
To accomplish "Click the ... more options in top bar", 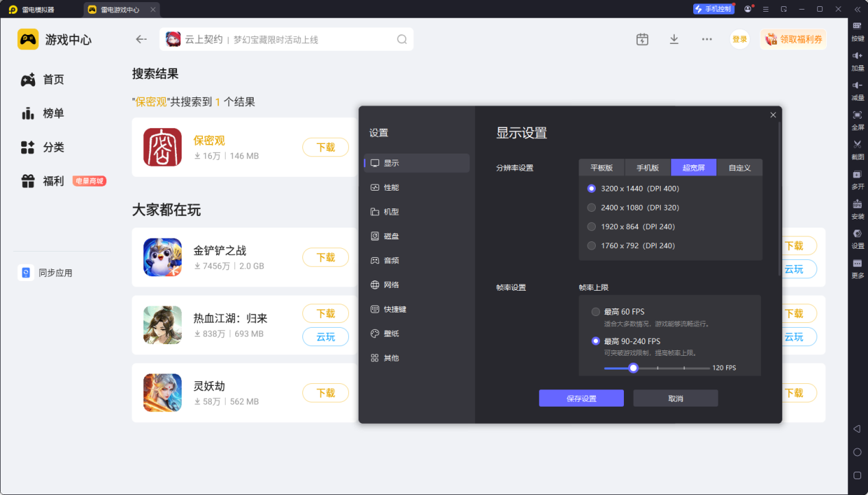I will [706, 39].
